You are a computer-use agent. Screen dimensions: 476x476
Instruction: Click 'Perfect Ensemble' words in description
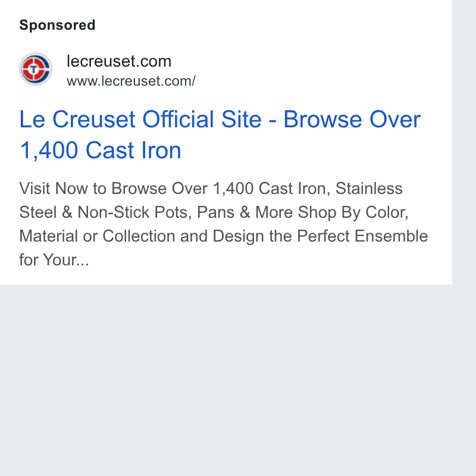click(x=362, y=236)
